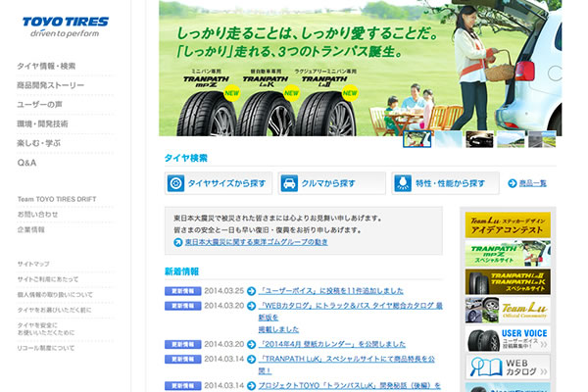This screenshot has width=588, height=392.
Task: Open お問い合わせ sidebar link
Action: coord(38,215)
